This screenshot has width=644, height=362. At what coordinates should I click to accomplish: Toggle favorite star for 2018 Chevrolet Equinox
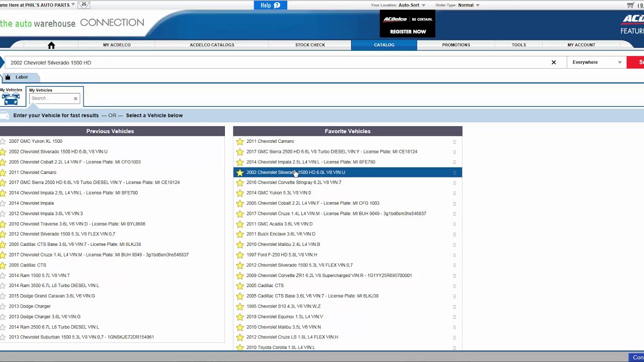coord(240,317)
